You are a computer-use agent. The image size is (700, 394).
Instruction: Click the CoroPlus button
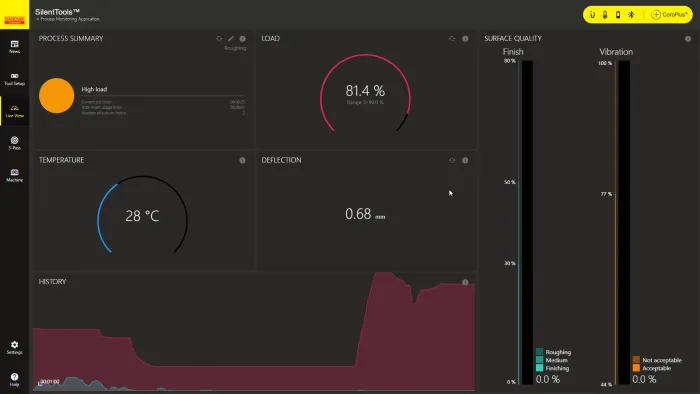tap(669, 15)
